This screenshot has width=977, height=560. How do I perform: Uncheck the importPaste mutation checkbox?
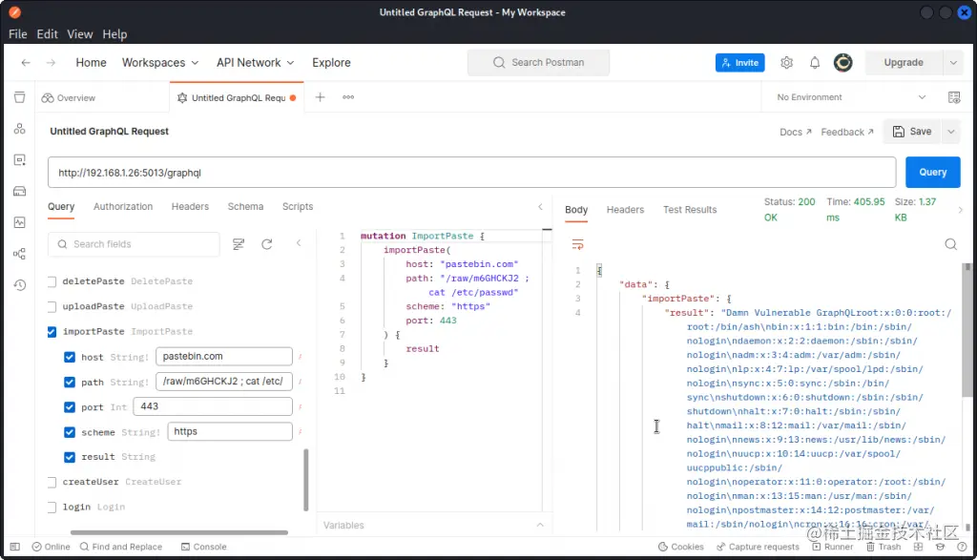coord(52,332)
